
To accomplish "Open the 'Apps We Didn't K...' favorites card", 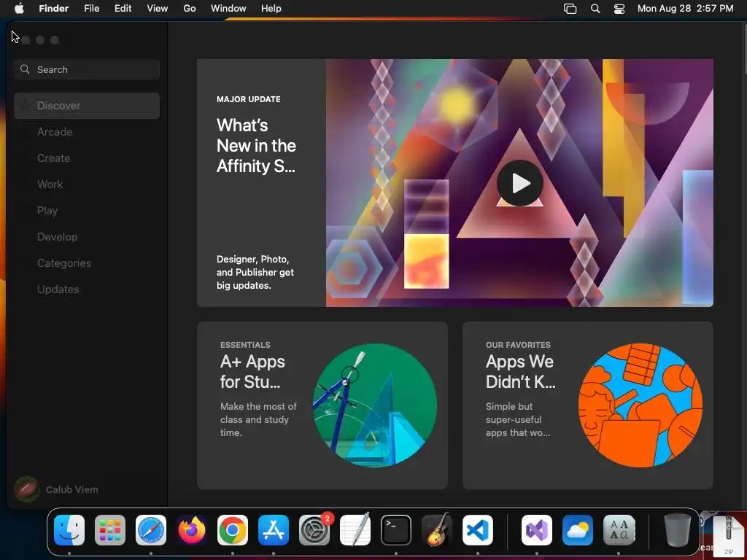I will point(588,405).
